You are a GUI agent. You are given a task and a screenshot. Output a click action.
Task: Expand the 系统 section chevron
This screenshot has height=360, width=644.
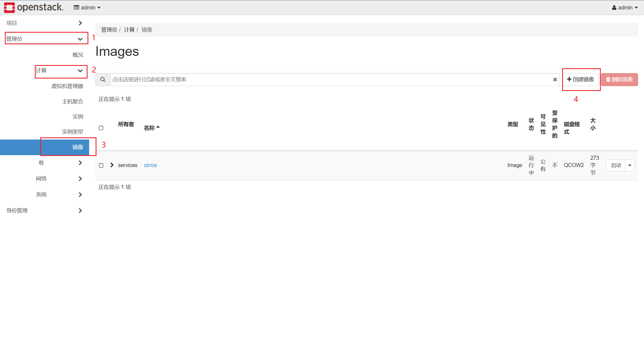[x=80, y=195]
